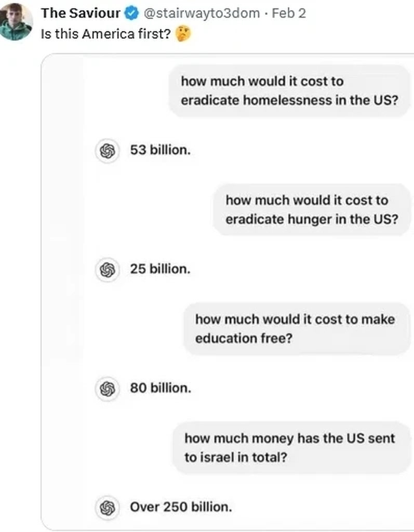Click ChatGPT logo beside 25 billion reply
Screen dimensions: 414x532
(x=108, y=270)
